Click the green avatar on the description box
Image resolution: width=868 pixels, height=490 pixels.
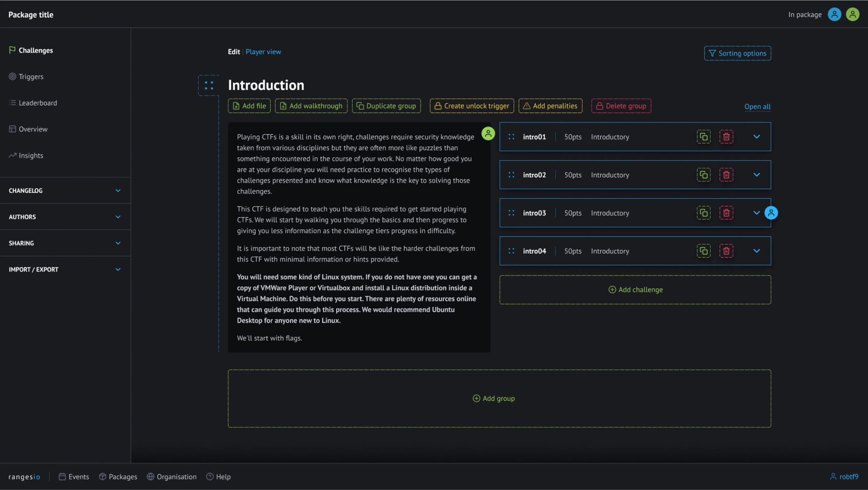(488, 133)
